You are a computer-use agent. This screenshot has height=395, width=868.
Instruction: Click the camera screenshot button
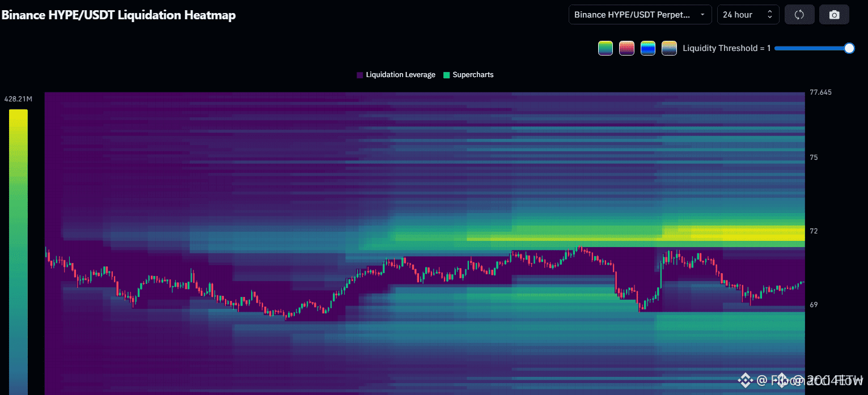[x=834, y=15]
